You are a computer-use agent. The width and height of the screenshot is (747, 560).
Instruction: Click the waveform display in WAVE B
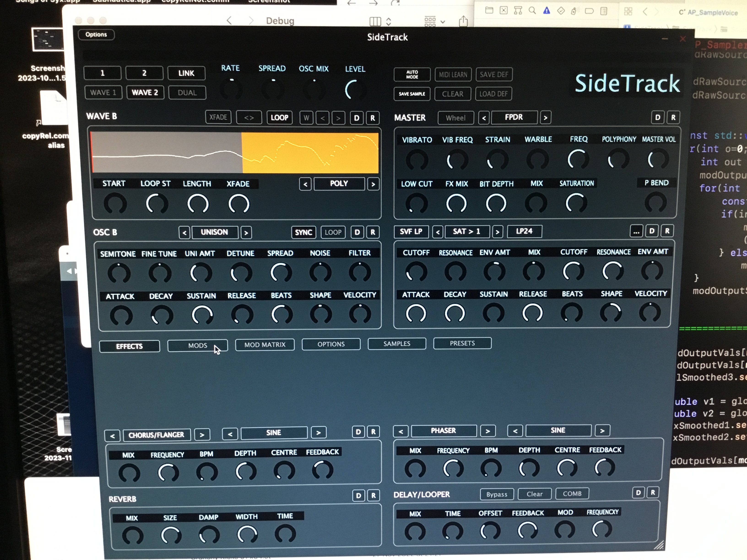tap(235, 153)
